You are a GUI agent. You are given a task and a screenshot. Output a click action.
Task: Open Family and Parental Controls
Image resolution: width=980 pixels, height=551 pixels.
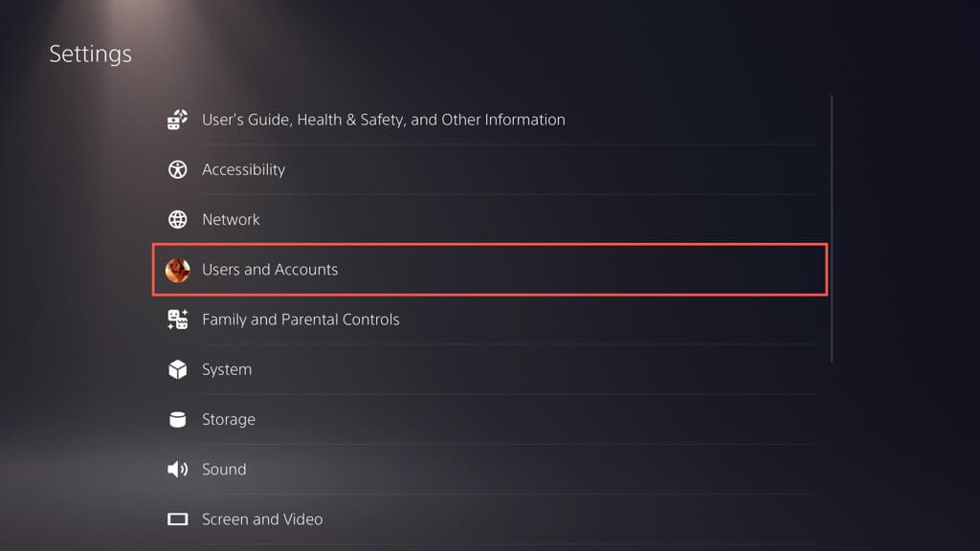[301, 320]
